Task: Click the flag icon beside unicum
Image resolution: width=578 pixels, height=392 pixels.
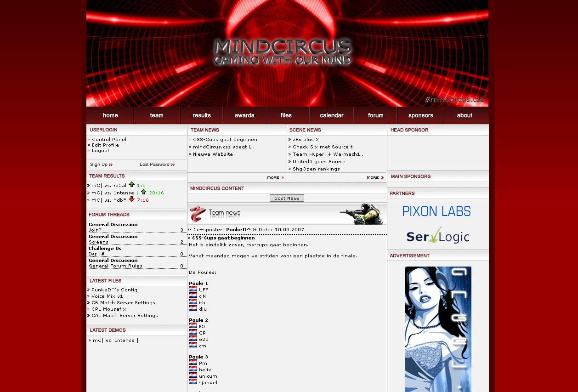Action: tap(193, 375)
